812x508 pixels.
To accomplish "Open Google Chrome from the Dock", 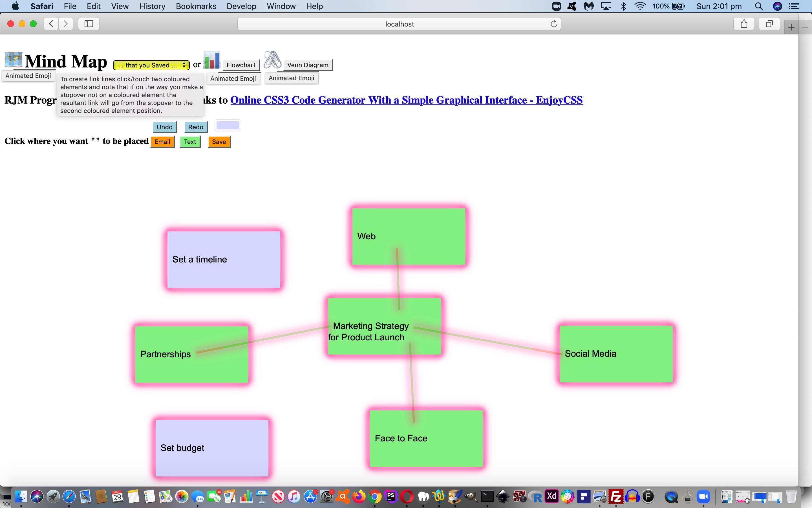I will point(375,496).
